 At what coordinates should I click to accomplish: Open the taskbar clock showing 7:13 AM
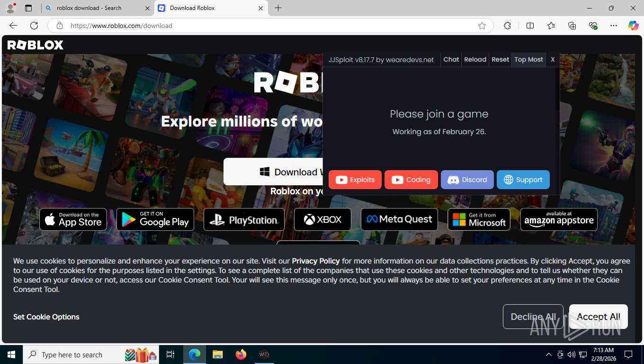tap(603, 355)
